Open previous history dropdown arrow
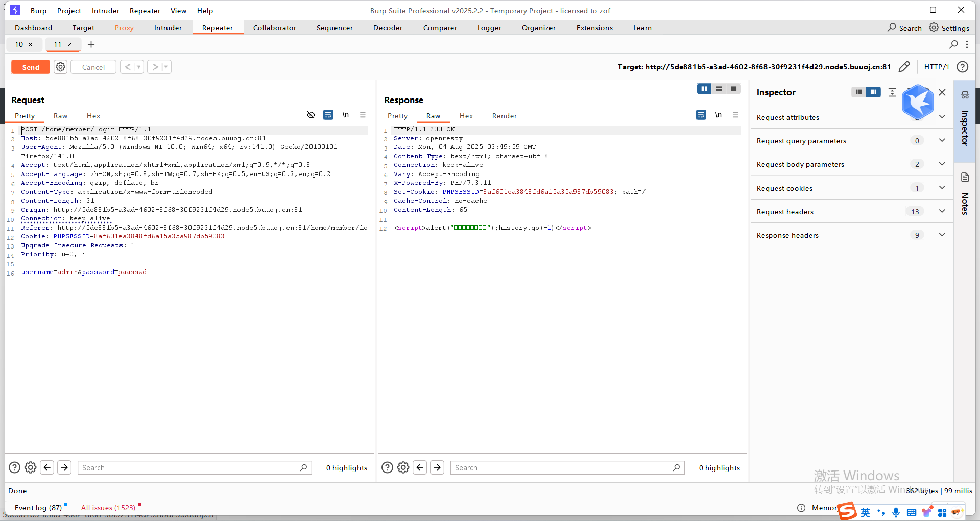Image resolution: width=980 pixels, height=521 pixels. point(138,67)
